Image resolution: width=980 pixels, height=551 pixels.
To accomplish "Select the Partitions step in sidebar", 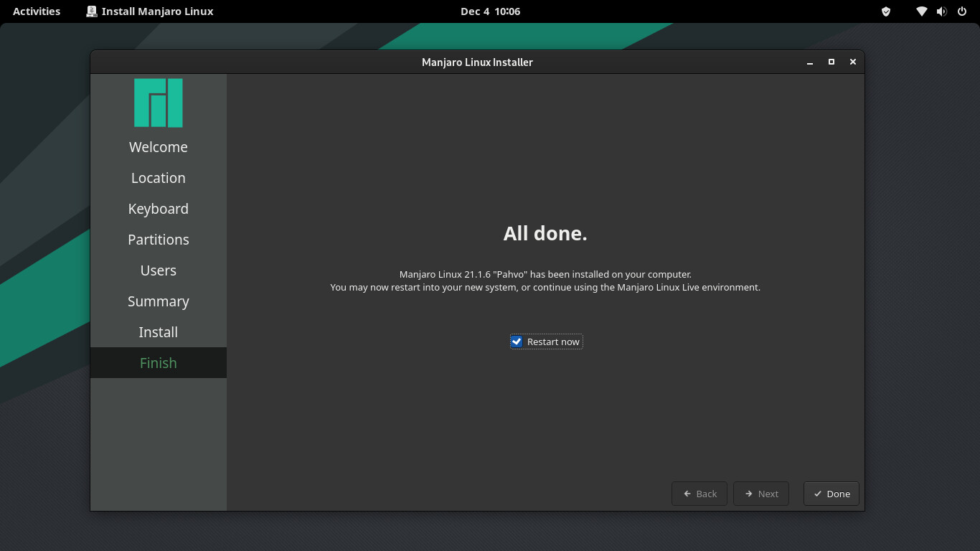I will pyautogui.click(x=158, y=240).
